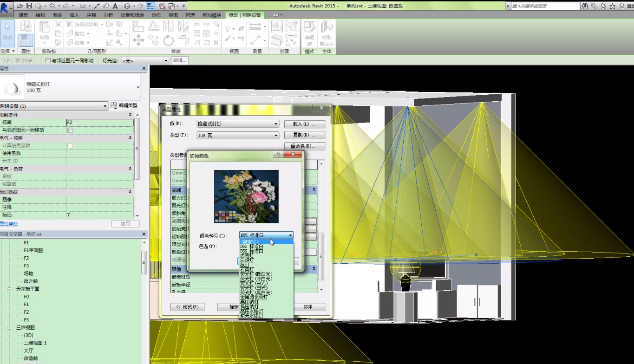
Task: Select <自定义> from color preset list
Action: pos(266,241)
